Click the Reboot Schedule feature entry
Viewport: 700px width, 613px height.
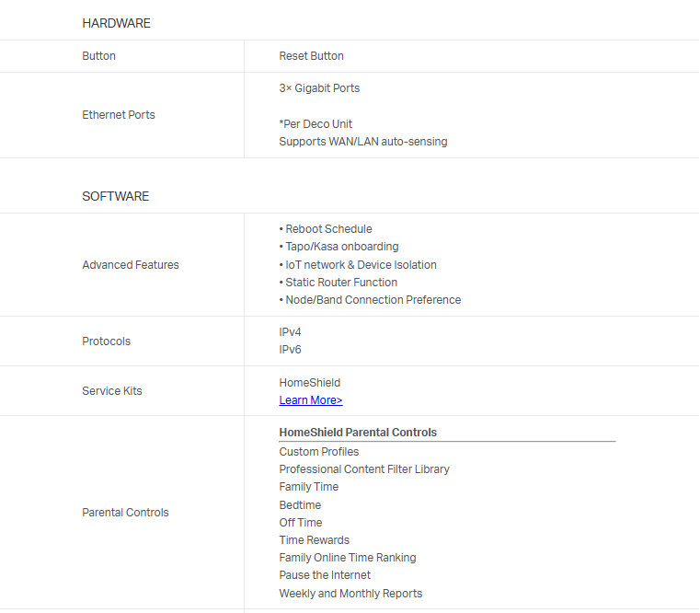[327, 229]
